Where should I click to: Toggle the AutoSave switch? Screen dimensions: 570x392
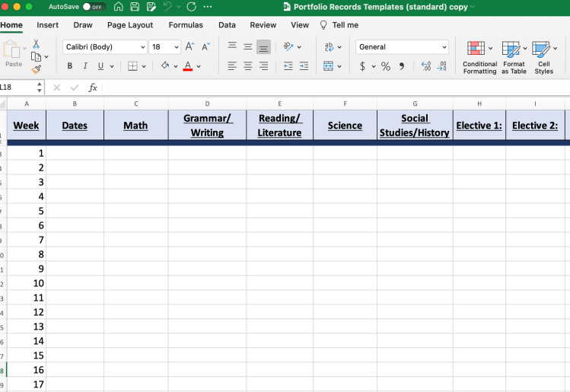(94, 7)
